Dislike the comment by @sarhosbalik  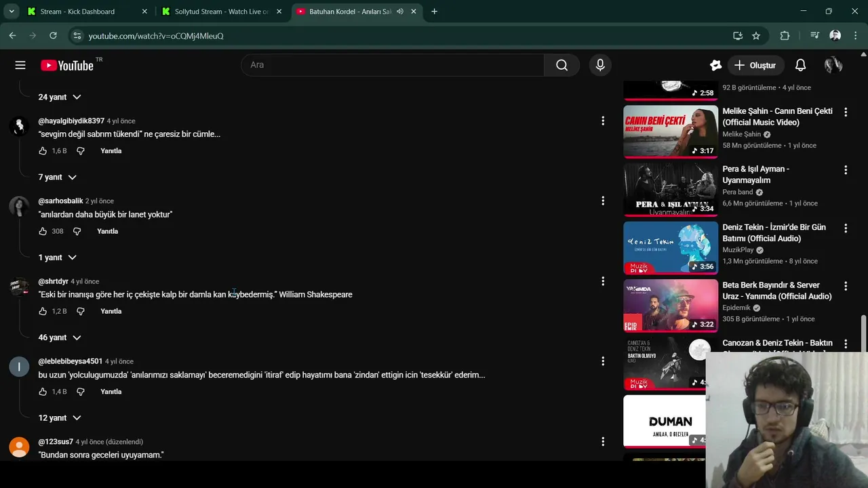pos(77,231)
